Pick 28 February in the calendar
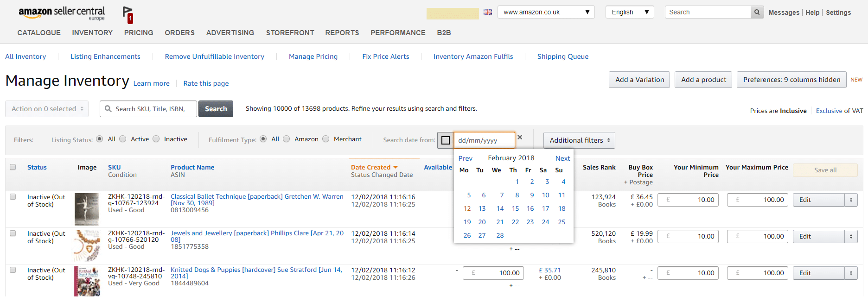 click(x=500, y=236)
